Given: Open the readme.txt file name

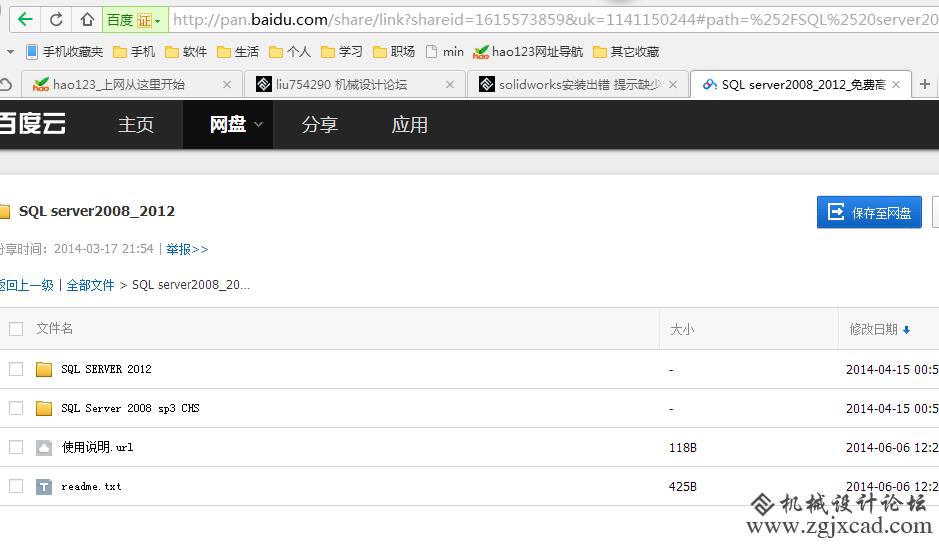Looking at the screenshot, I should 91,486.
